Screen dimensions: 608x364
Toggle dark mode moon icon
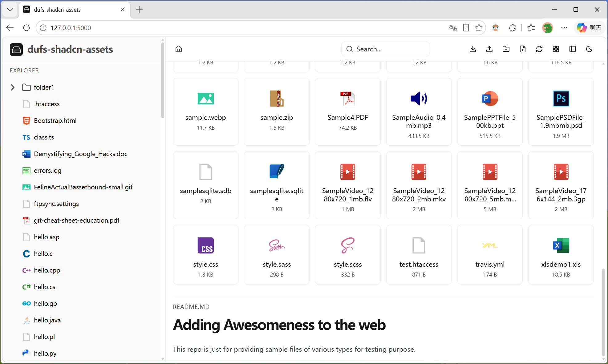[x=589, y=49]
